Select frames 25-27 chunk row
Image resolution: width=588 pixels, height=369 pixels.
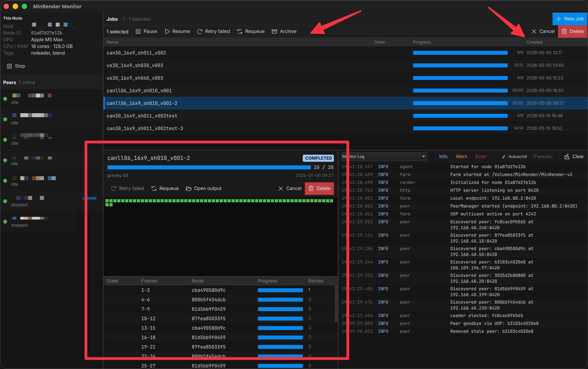(x=219, y=366)
